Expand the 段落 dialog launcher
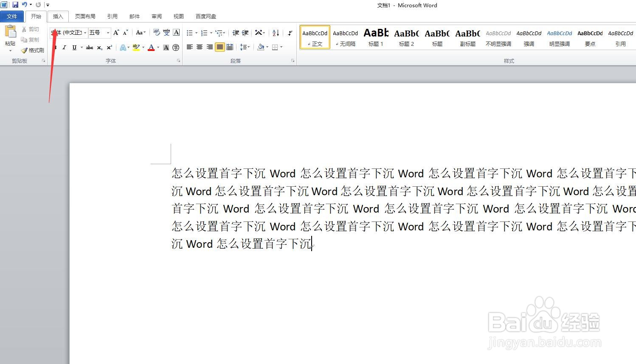This screenshot has height=364, width=636. (293, 61)
